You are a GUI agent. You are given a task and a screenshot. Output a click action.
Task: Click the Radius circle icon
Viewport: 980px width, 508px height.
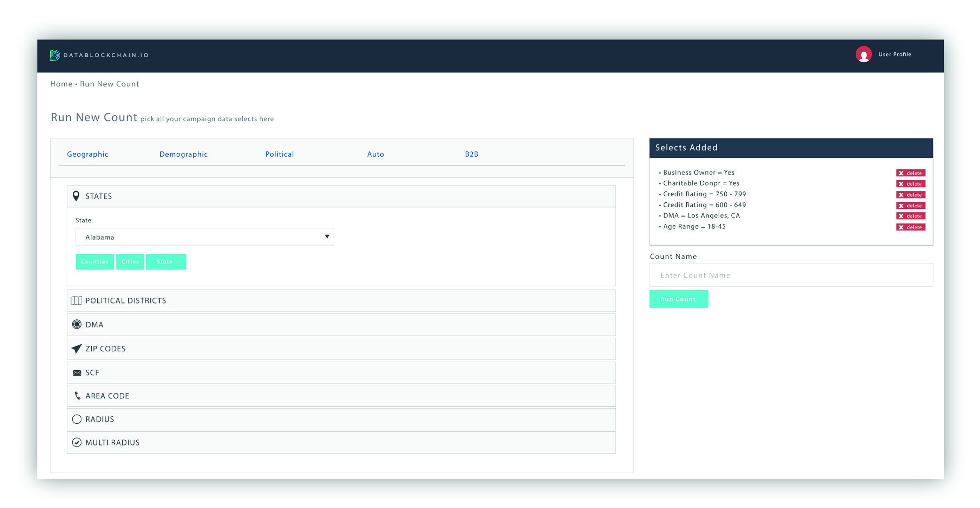(x=77, y=419)
